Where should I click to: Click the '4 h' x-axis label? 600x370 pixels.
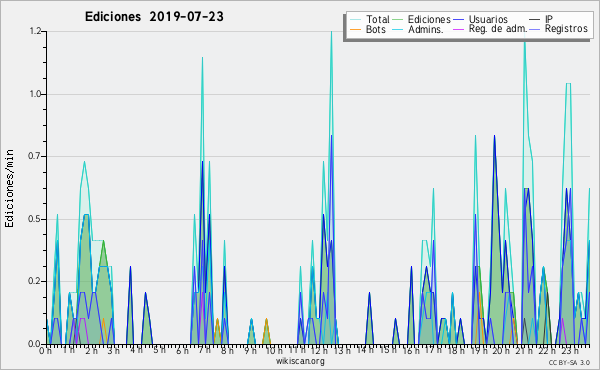pyautogui.click(x=136, y=350)
